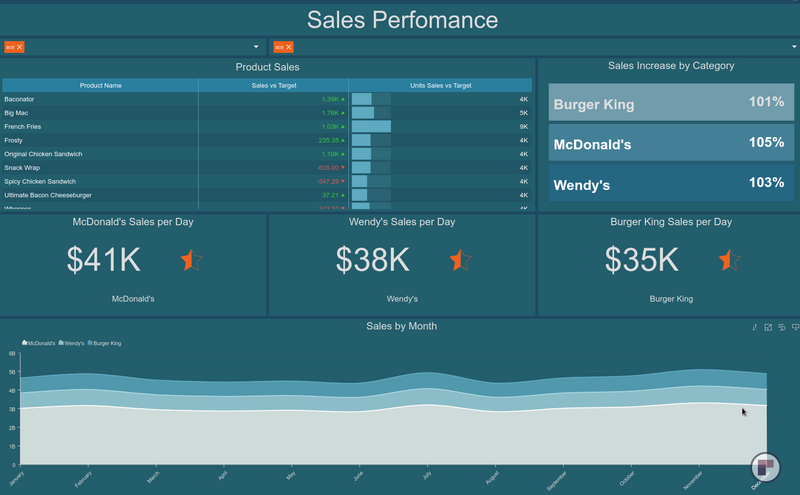Viewport: 800px width, 495px height.
Task: Select the Baconator row in Product Sales
Action: pyautogui.click(x=100, y=99)
